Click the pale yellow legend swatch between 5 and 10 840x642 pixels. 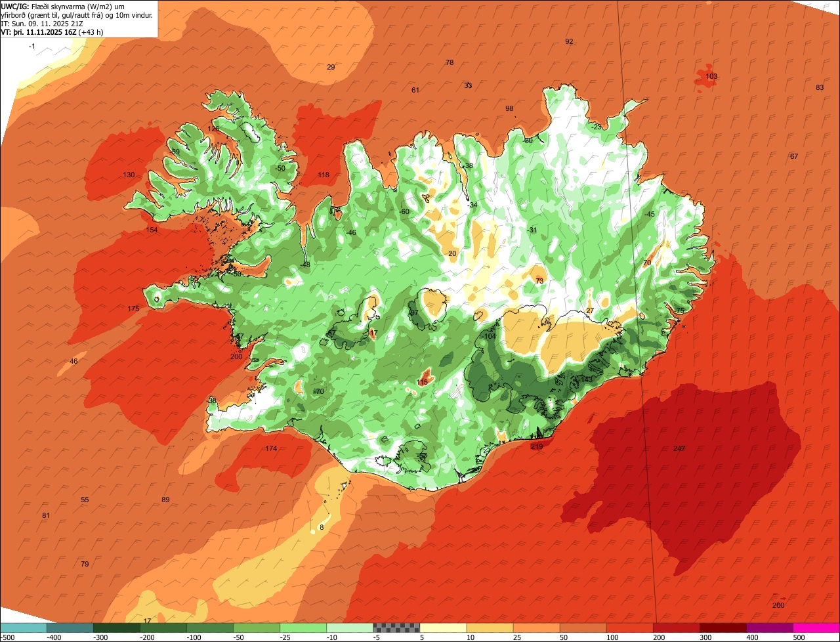click(443, 628)
